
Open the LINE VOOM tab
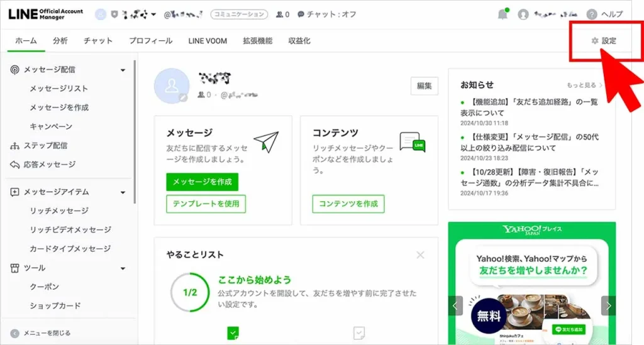[208, 41]
